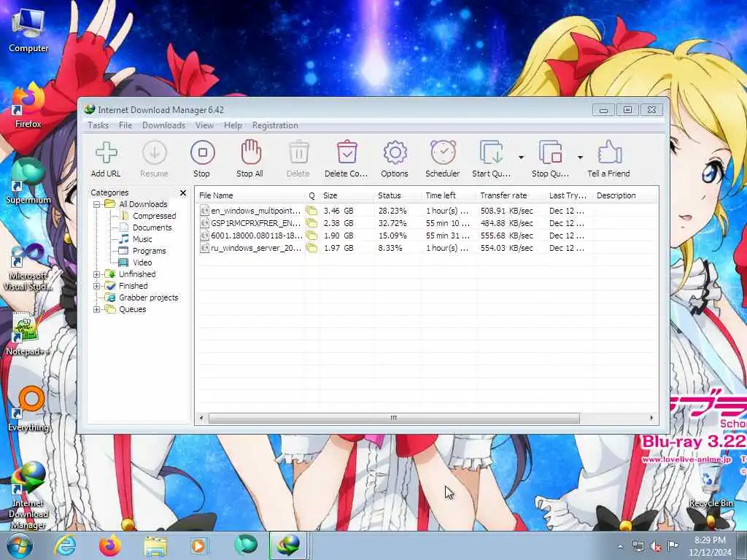Click the 508.91 KB/sec transfer rate cell

coord(507,211)
